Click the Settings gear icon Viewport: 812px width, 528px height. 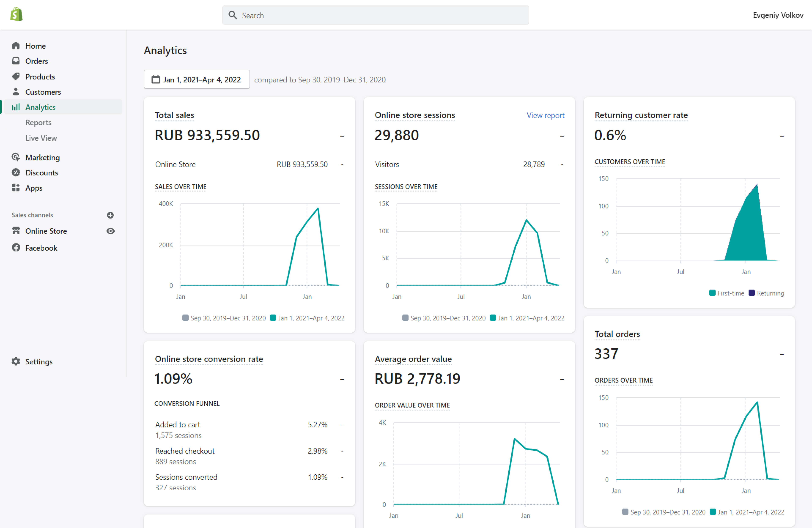16,362
